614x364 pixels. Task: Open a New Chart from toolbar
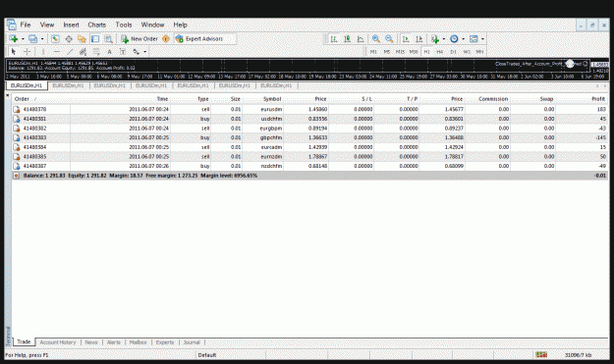(14, 38)
